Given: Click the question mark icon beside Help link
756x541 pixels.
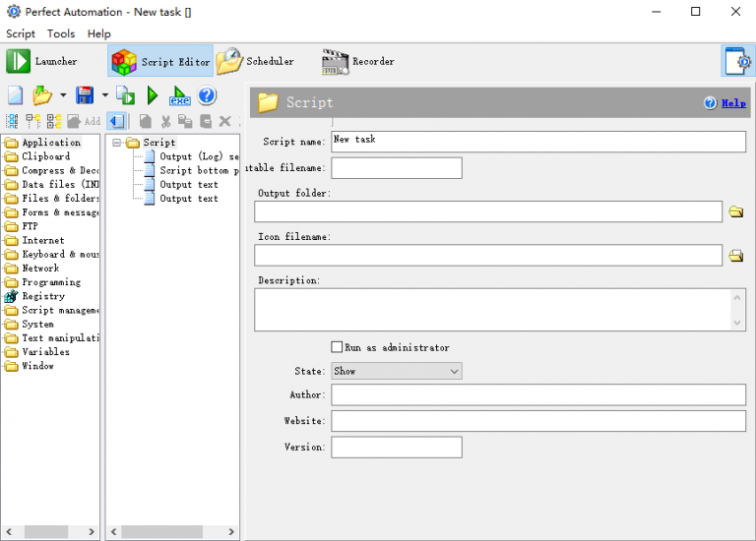Looking at the screenshot, I should [x=710, y=102].
